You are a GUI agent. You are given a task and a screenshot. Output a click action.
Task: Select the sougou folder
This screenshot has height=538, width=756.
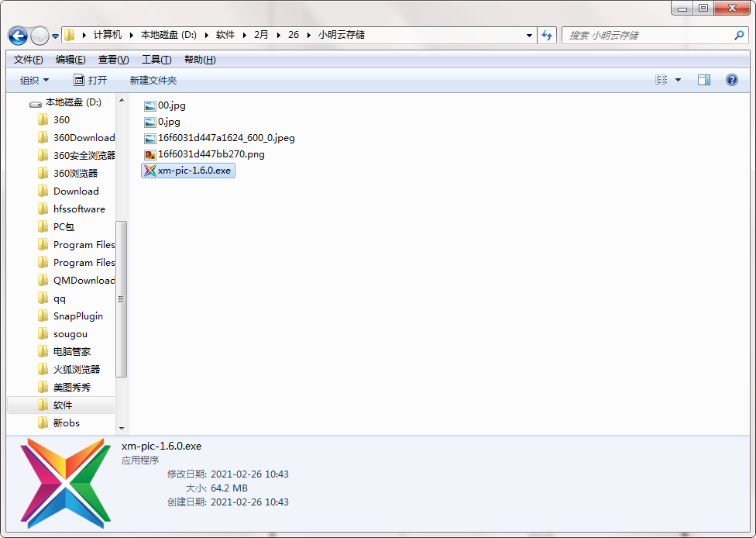62,334
